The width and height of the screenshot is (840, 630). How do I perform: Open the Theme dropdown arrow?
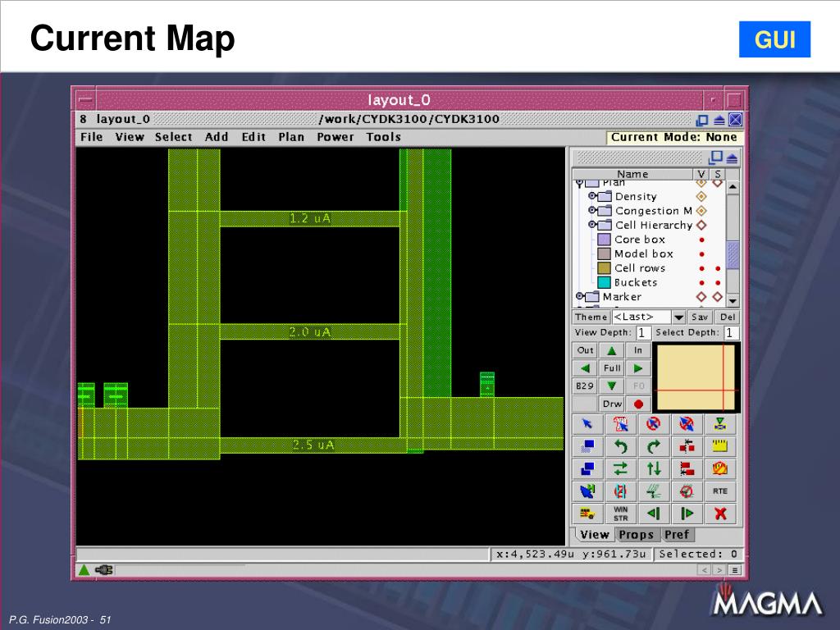point(678,317)
